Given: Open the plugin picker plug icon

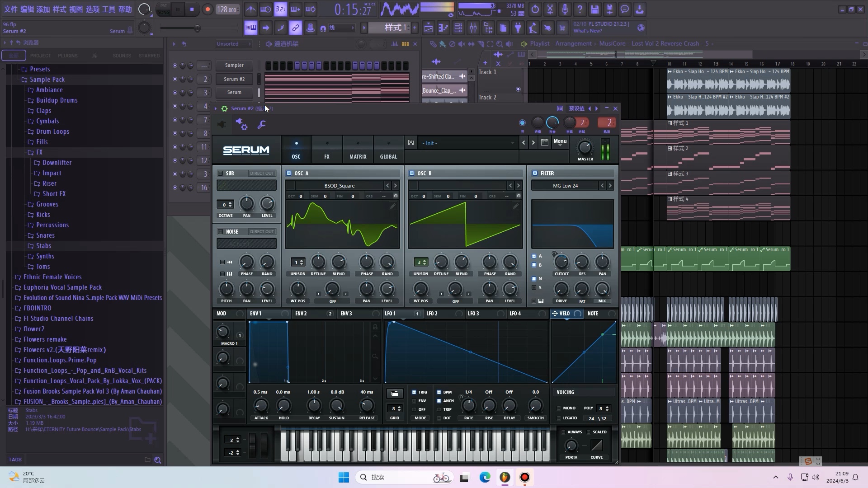Looking at the screenshot, I should pyautogui.click(x=518, y=28).
